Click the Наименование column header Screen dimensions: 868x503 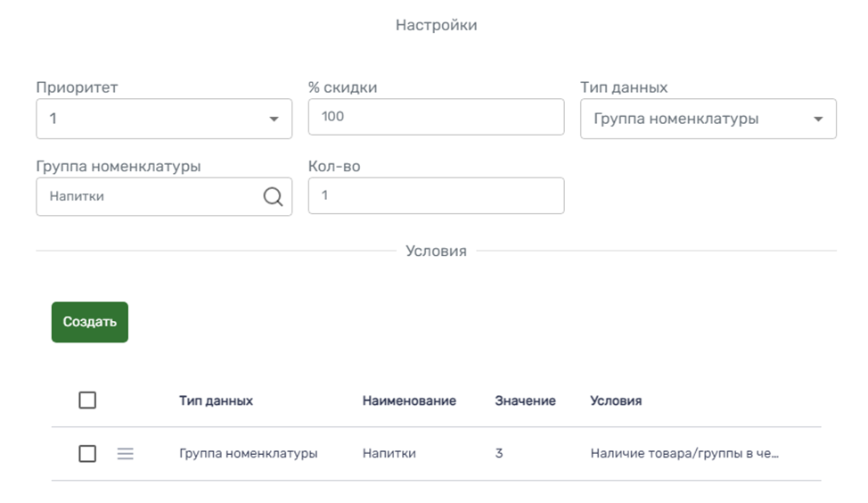click(x=409, y=401)
